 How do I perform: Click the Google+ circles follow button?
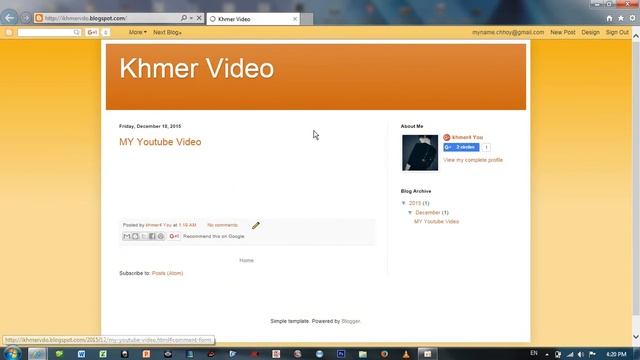461,147
